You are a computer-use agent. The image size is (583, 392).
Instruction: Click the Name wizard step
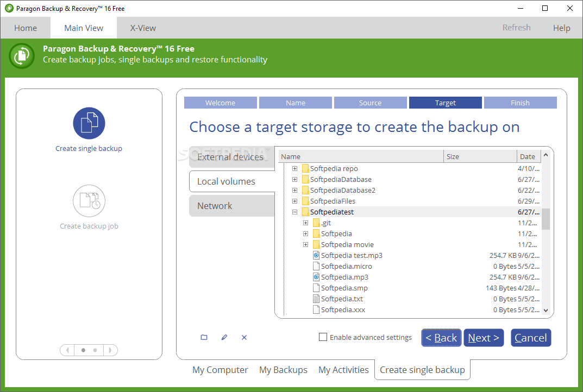click(x=296, y=103)
